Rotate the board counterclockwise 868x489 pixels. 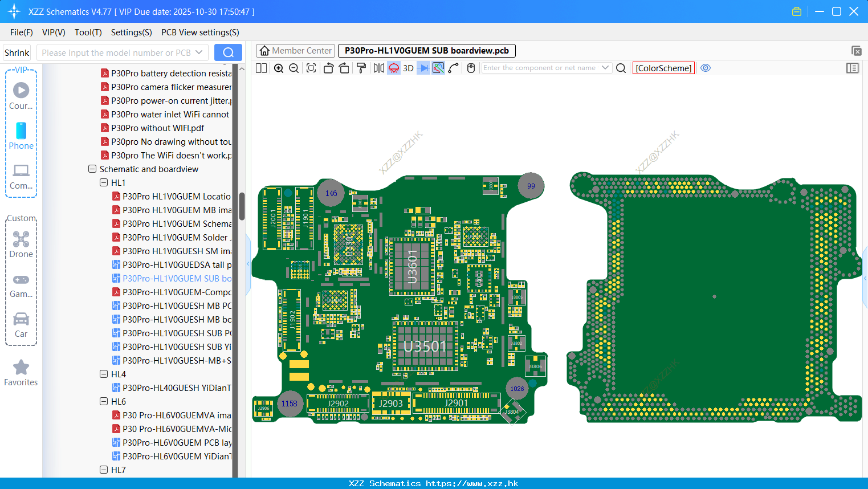pyautogui.click(x=328, y=68)
